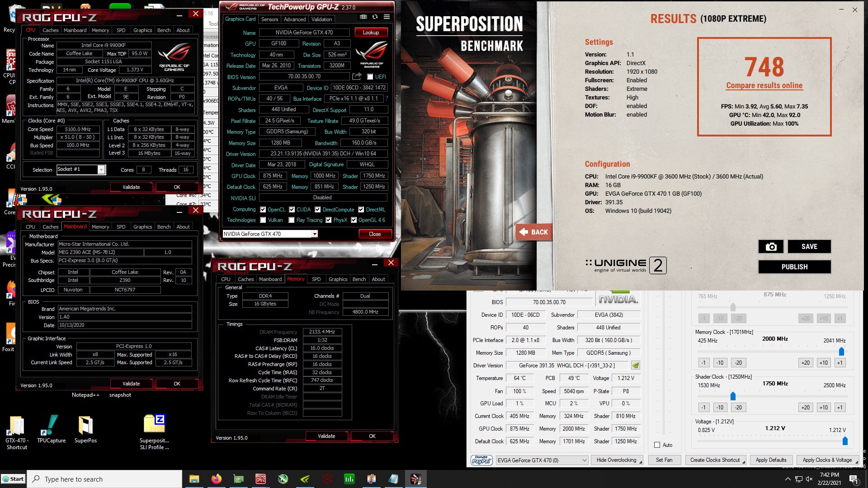
Task: Click Apply Clocks & Voltage
Action: (827, 460)
